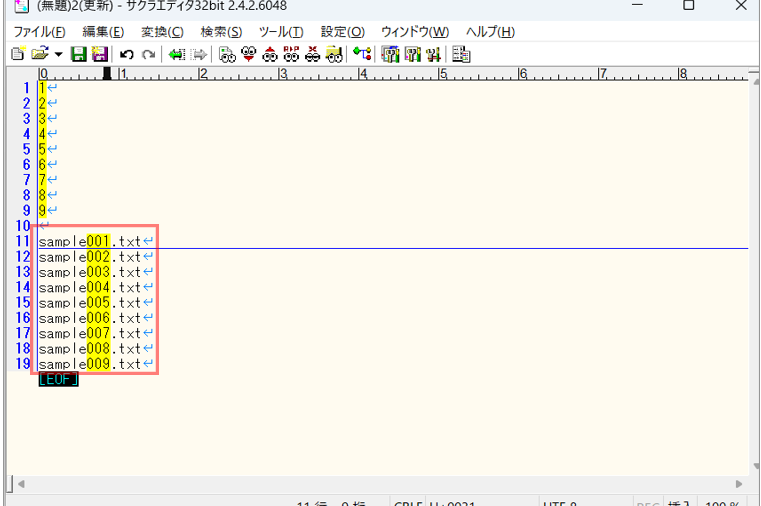Jump back with the green left arrow

click(177, 54)
